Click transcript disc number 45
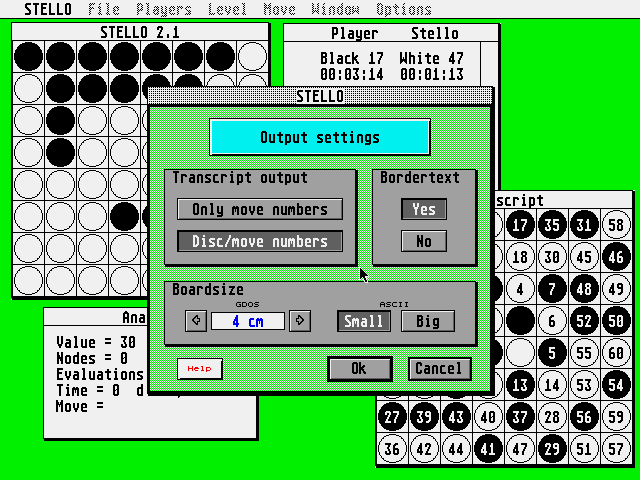This screenshot has height=480, width=640. 584,257
